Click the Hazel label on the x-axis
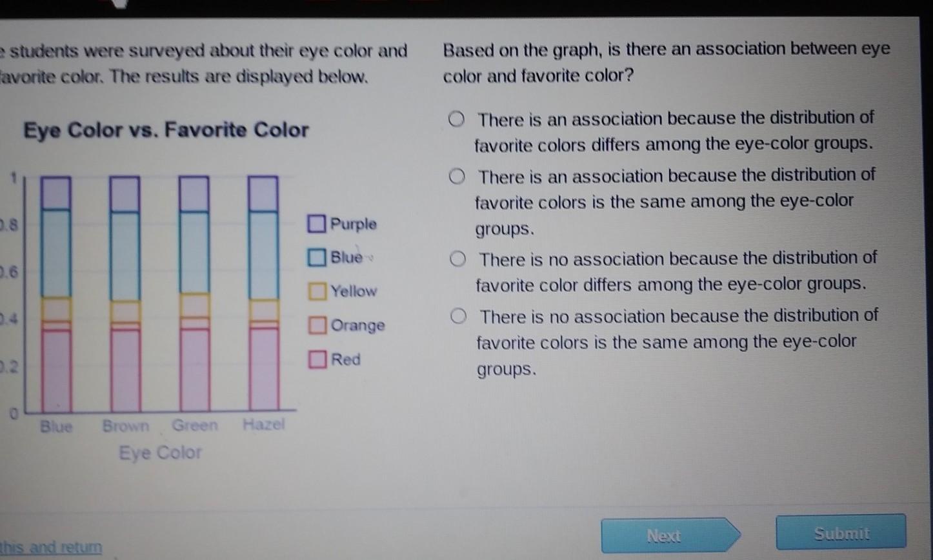Screen dimensions: 933x560 click(263, 425)
